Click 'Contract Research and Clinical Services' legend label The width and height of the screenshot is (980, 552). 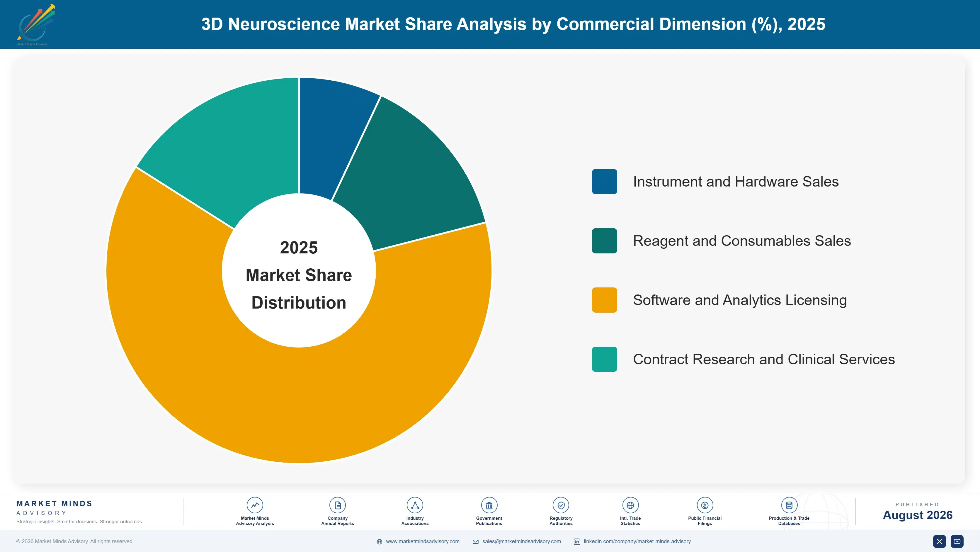tap(764, 359)
